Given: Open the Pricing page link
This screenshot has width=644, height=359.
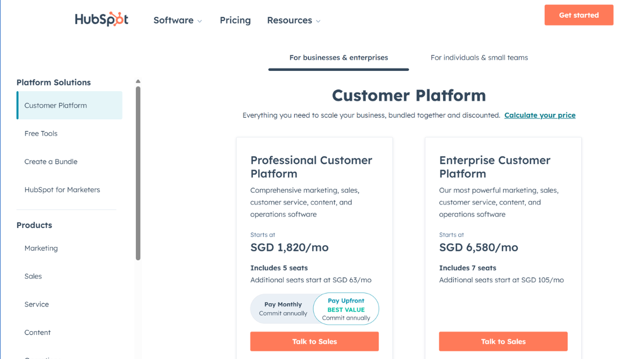Looking at the screenshot, I should tap(235, 20).
